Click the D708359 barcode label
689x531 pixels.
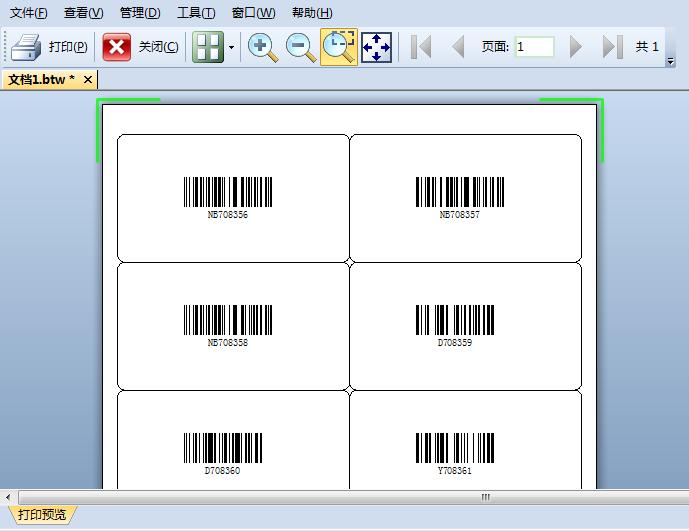click(455, 325)
